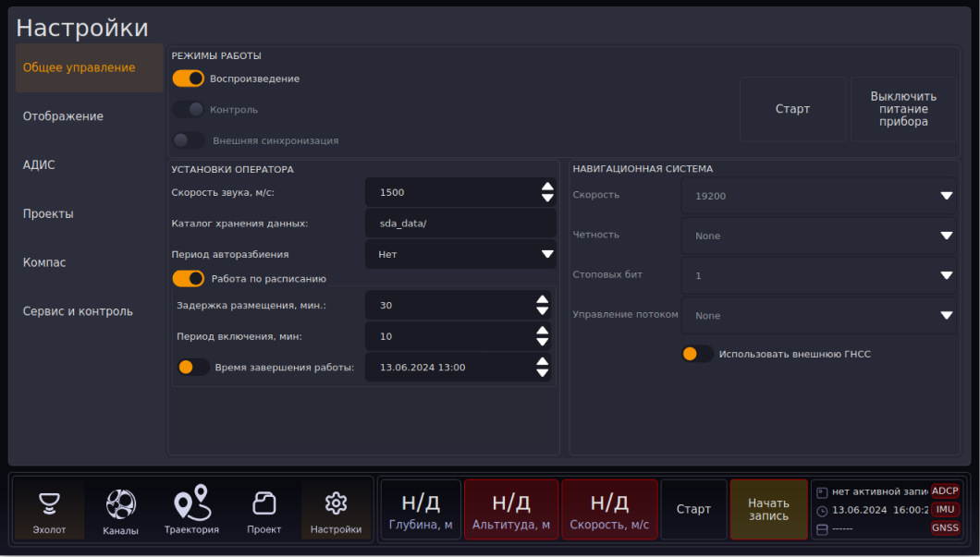The width and height of the screenshot is (980, 557).
Task: Open the Четность parity dropdown
Action: pyautogui.click(x=819, y=236)
